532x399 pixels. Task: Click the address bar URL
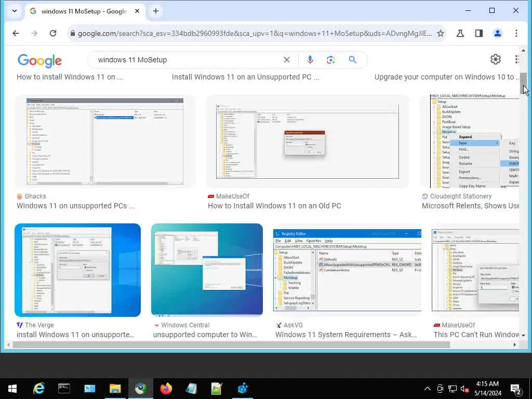tap(255, 33)
